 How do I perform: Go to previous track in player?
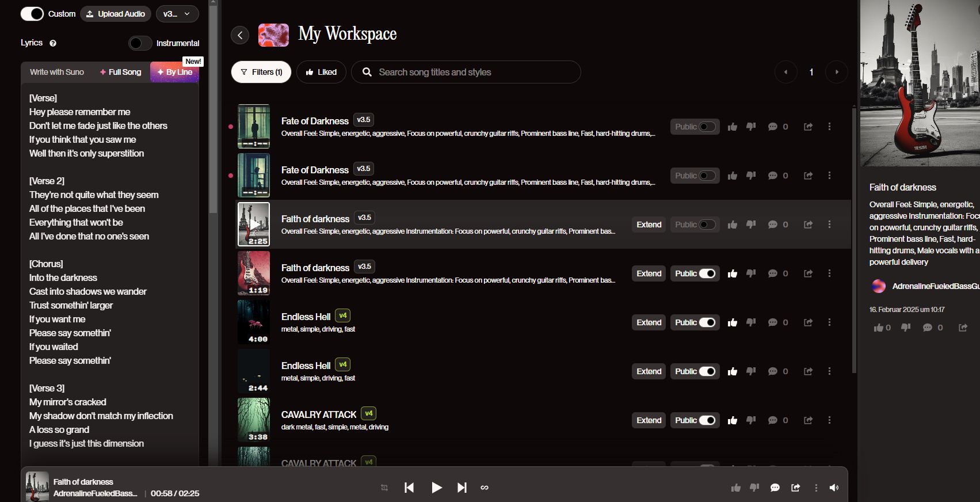coord(409,488)
